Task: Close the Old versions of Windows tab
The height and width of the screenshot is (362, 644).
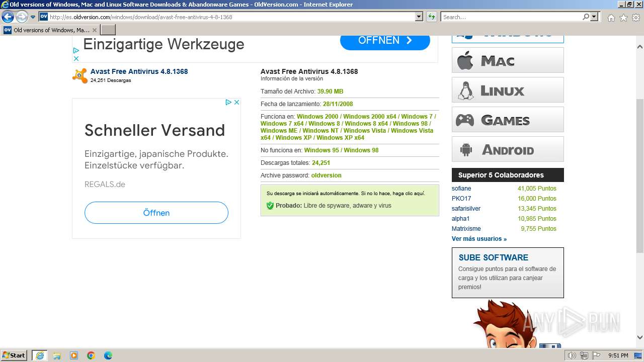Action: click(95, 30)
